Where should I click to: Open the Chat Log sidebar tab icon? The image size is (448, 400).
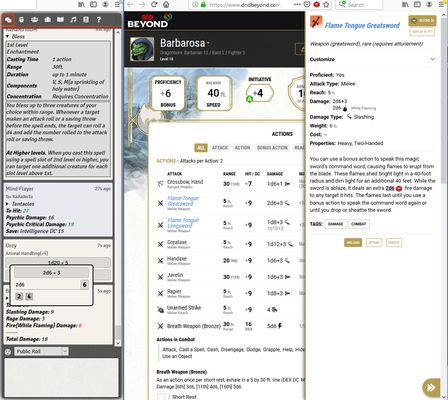(8, 20)
